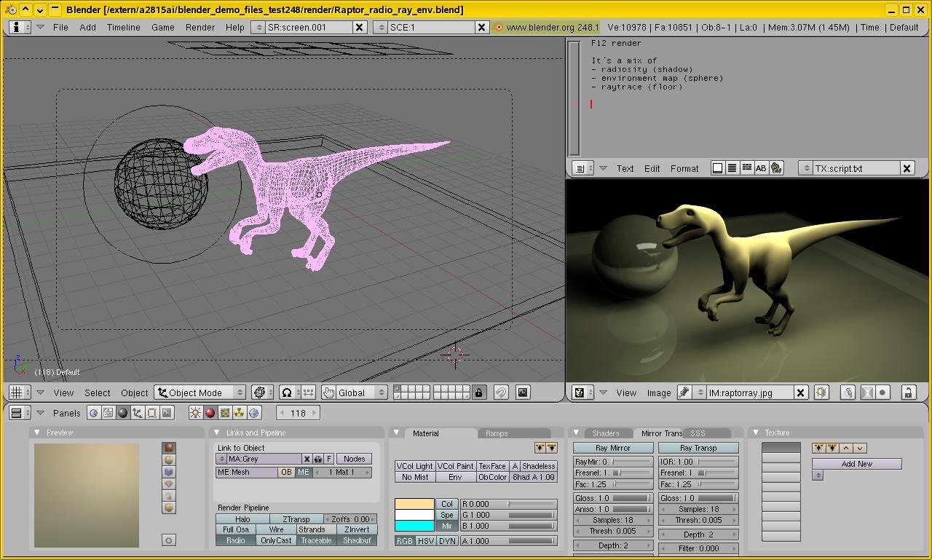This screenshot has height=560, width=932.
Task: Switch to World buttons via the globe icon
Action: [x=253, y=413]
